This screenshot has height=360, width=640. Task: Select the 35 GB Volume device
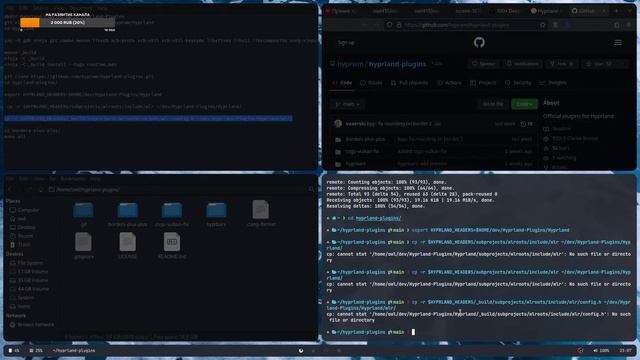(x=29, y=280)
